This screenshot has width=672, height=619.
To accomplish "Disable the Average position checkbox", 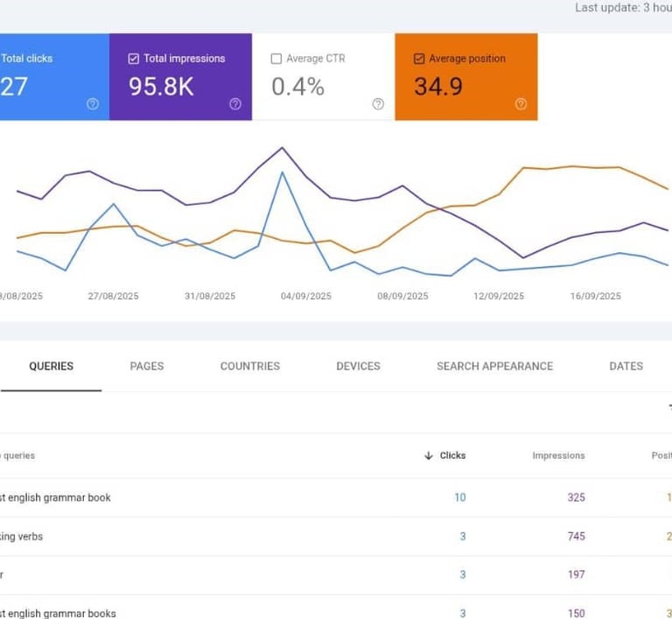I will [419, 59].
